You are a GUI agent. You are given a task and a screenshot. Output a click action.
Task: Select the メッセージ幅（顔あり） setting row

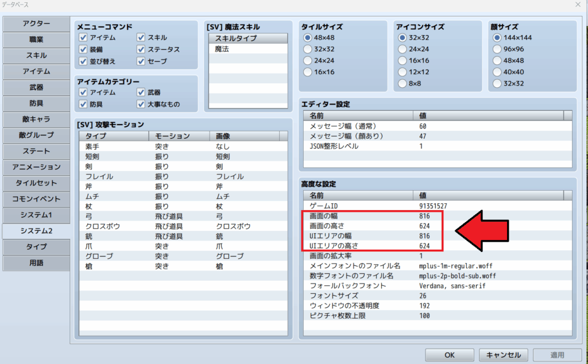[x=438, y=137]
